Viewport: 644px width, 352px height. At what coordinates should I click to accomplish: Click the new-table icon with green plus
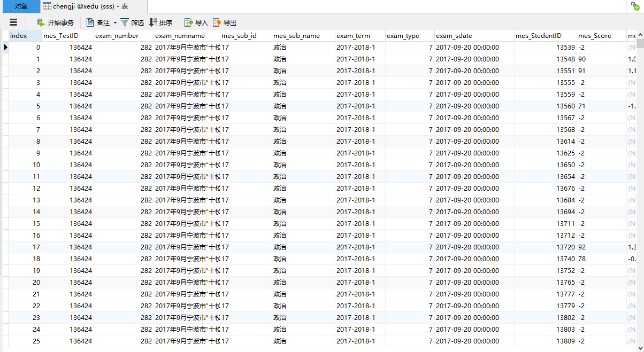(635, 6)
